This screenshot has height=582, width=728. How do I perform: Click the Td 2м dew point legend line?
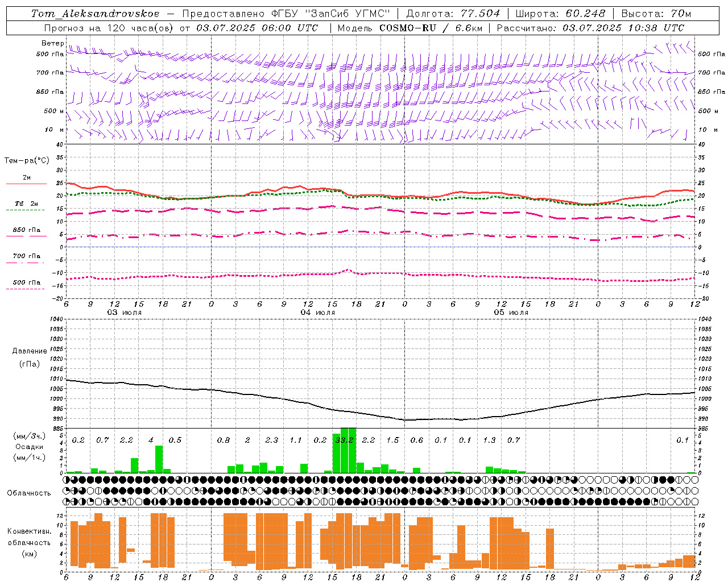(25, 210)
